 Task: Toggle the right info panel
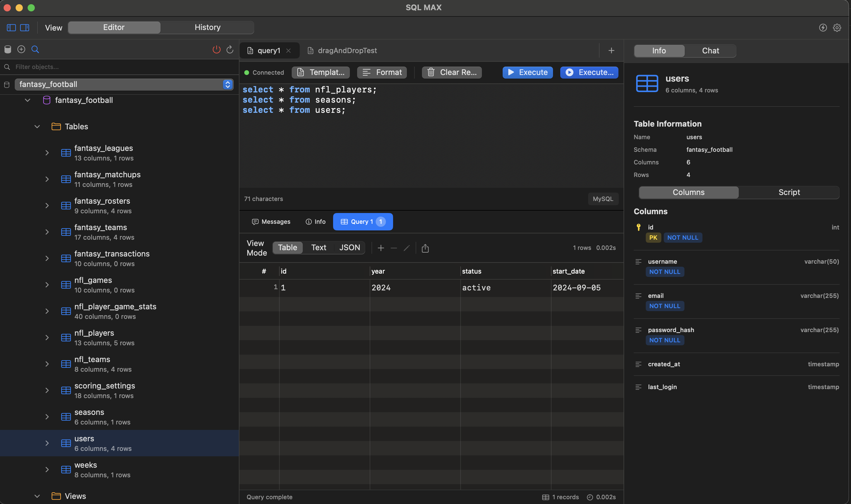(x=25, y=28)
